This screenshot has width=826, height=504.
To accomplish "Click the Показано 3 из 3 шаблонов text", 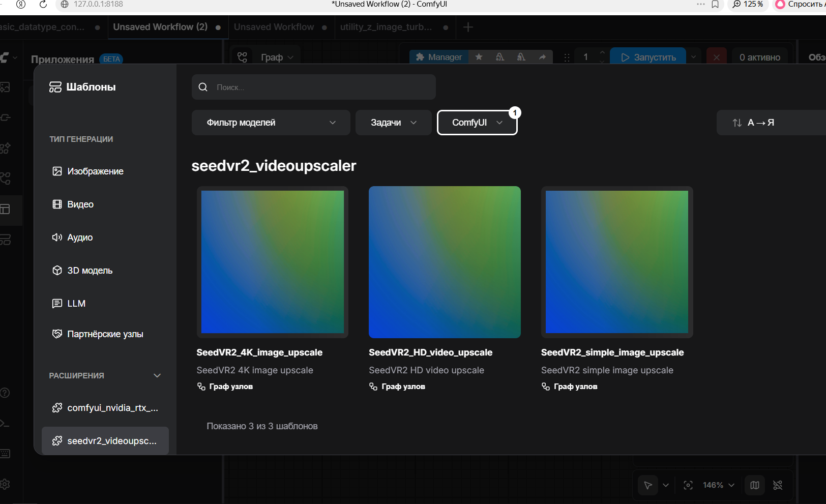I will (x=262, y=426).
